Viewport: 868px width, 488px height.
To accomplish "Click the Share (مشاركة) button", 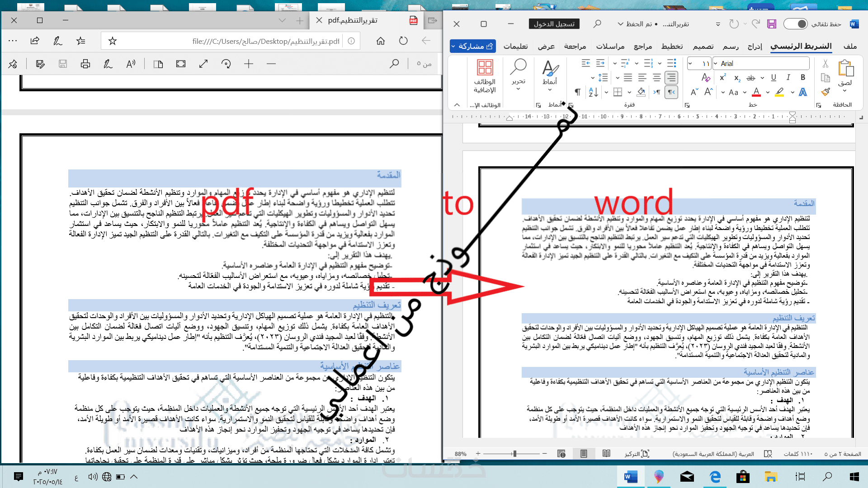I will pyautogui.click(x=473, y=46).
